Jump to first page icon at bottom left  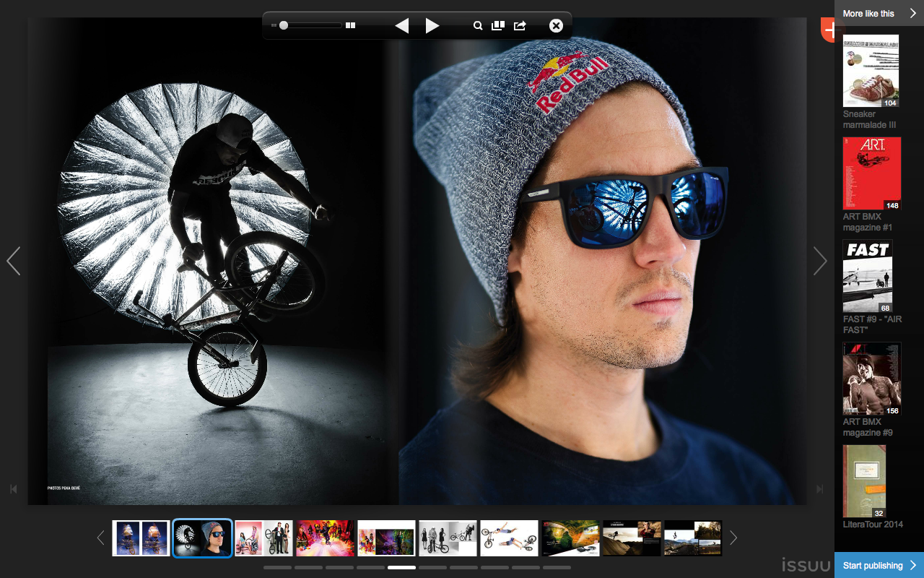[x=13, y=489]
